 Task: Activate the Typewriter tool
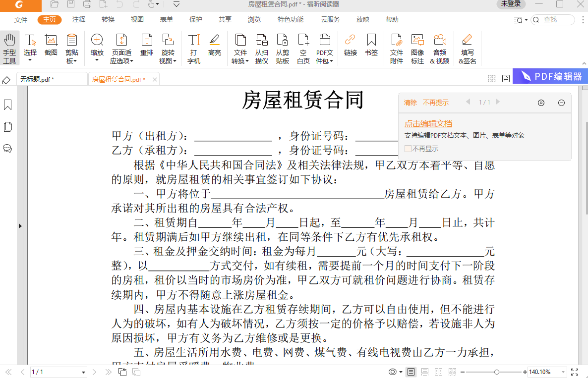point(193,47)
